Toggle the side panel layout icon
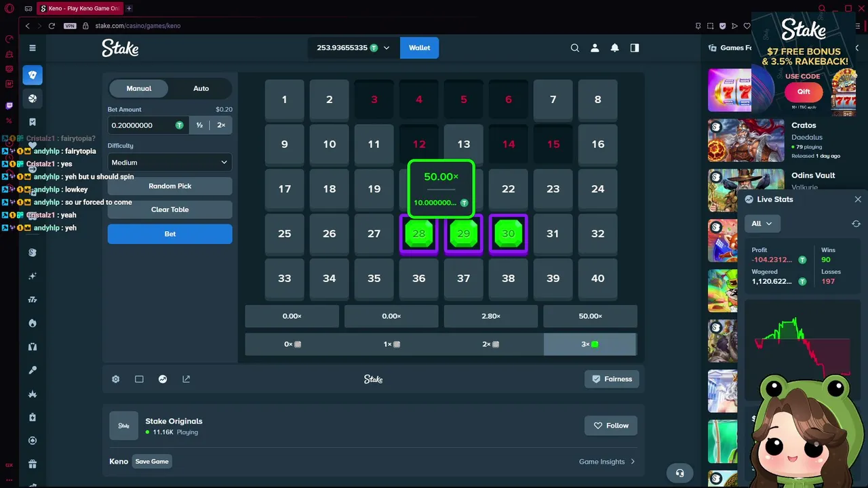 pyautogui.click(x=635, y=48)
